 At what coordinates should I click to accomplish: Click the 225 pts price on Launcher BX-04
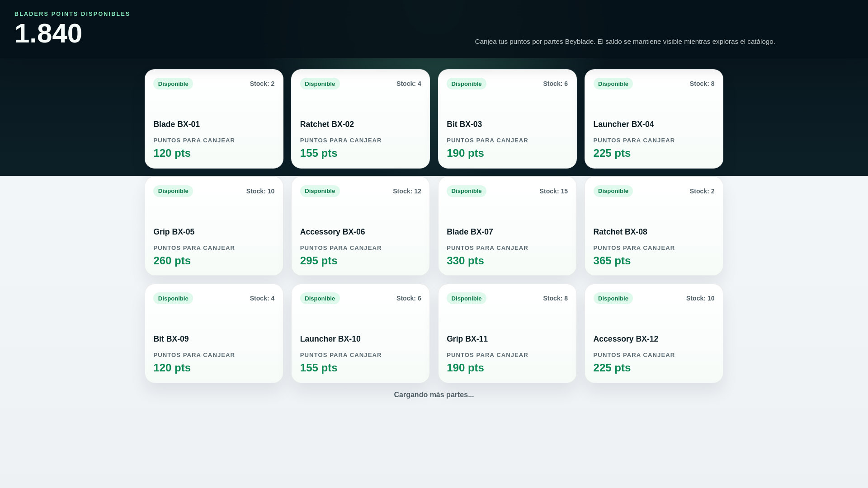[612, 153]
